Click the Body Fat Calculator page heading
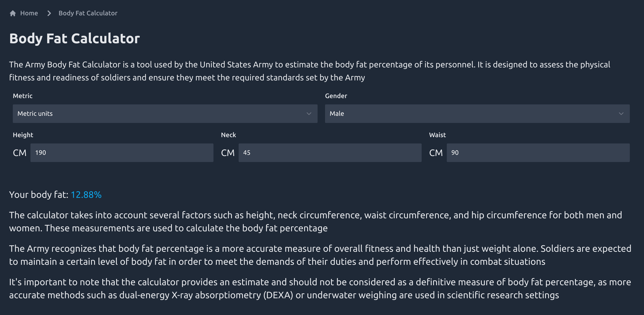This screenshot has width=644, height=315. tap(75, 38)
